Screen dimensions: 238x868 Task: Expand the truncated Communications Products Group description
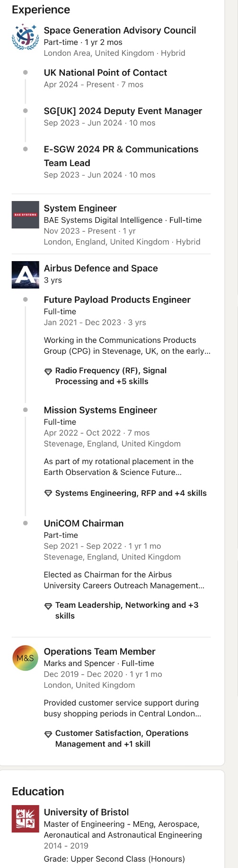click(127, 346)
